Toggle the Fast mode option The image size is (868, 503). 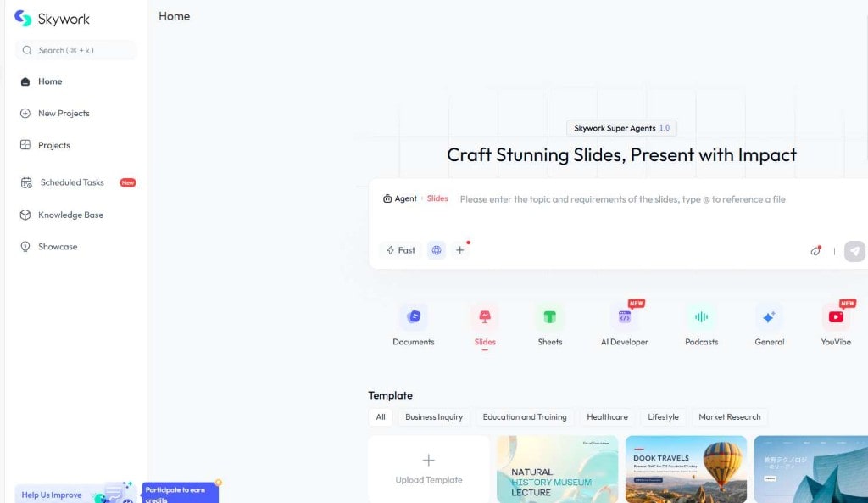[x=399, y=250]
